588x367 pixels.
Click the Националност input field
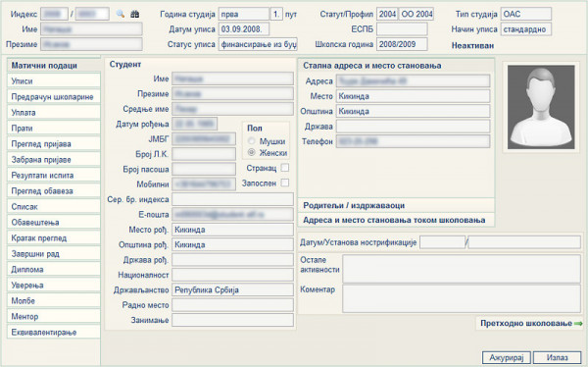pos(232,275)
